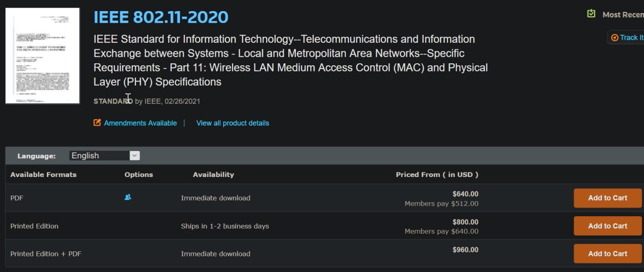This screenshot has width=644, height=272.
Task: Select the English language combo box
Action: (105, 156)
